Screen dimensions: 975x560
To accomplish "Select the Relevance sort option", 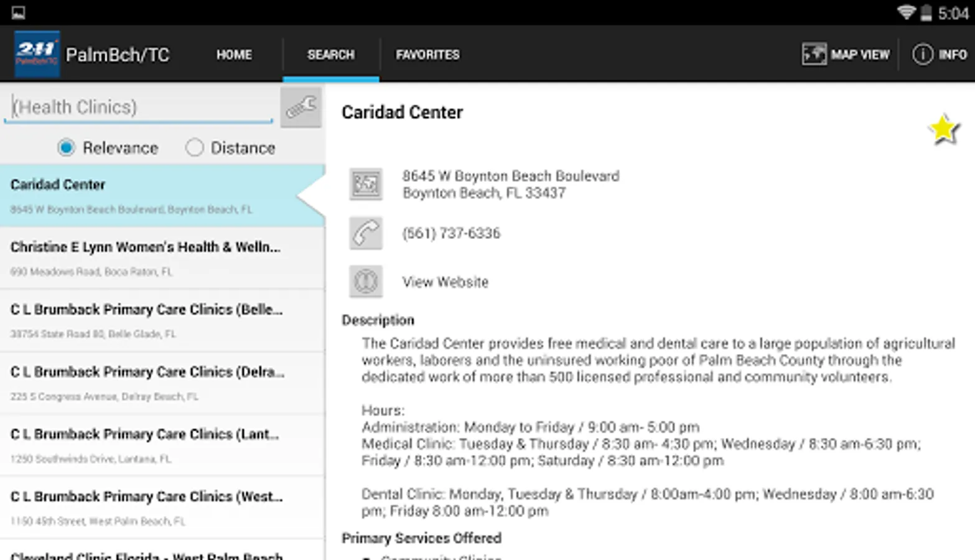I will 108,147.
